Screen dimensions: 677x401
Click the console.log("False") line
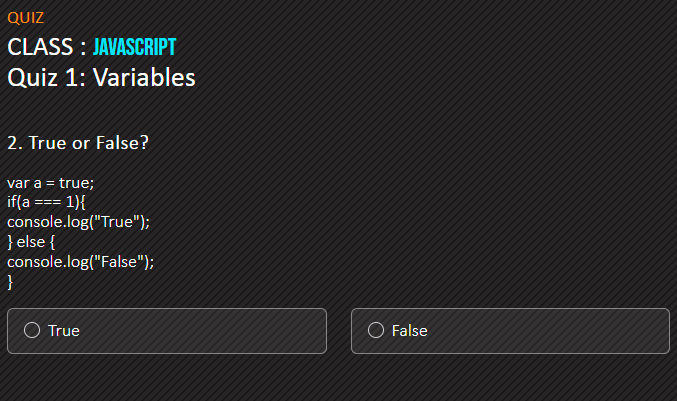pyautogui.click(x=80, y=262)
